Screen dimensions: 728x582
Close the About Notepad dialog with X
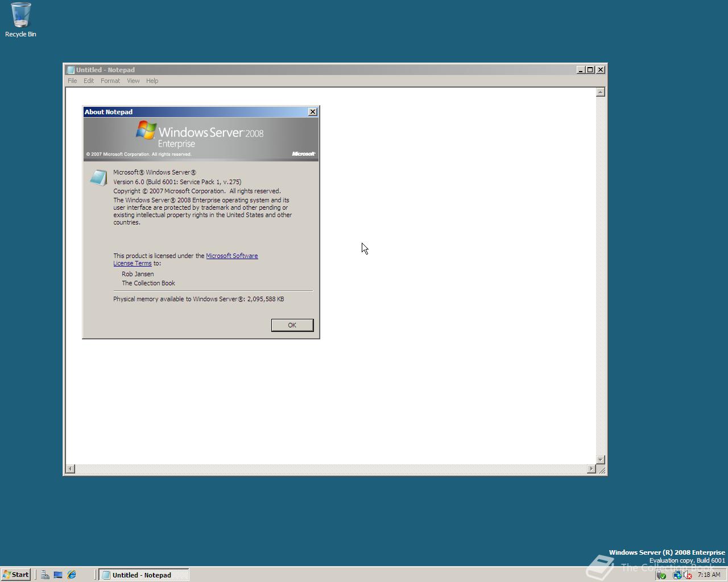(313, 112)
